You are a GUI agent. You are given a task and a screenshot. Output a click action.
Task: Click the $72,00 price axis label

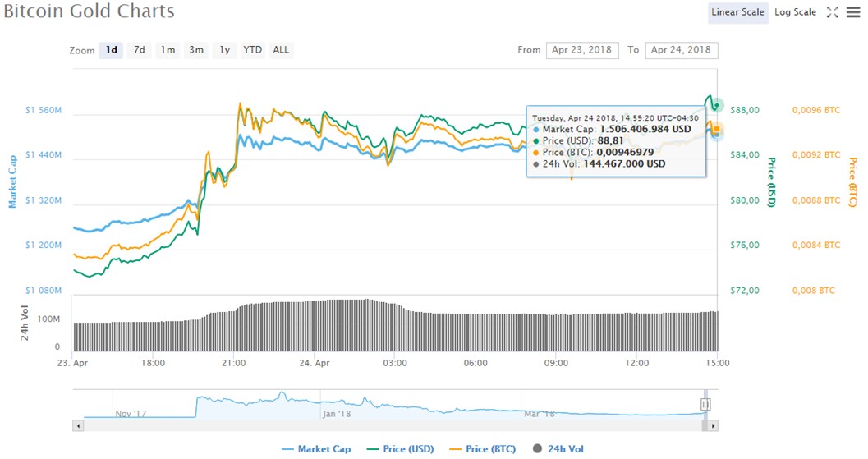point(745,290)
